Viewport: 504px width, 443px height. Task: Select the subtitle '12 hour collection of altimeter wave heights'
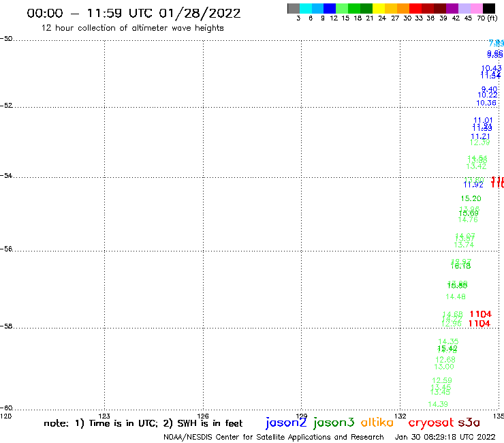[x=132, y=28]
